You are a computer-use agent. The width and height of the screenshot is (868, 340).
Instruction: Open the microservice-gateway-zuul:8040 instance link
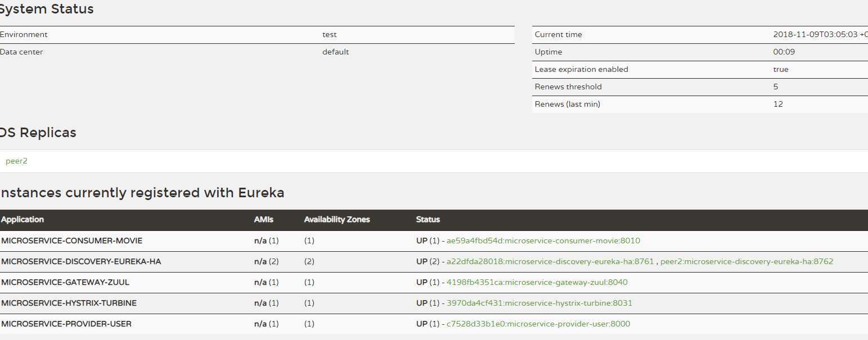coord(537,282)
